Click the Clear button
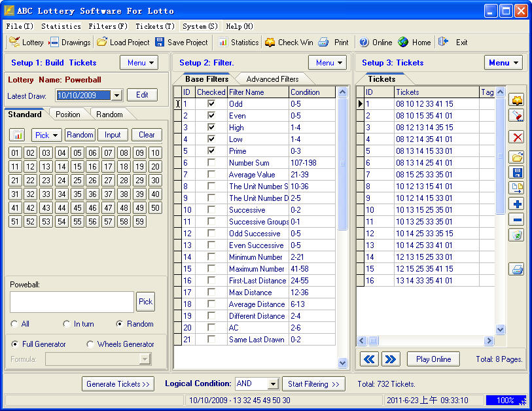Image resolution: width=532 pixels, height=411 pixels. coord(147,135)
